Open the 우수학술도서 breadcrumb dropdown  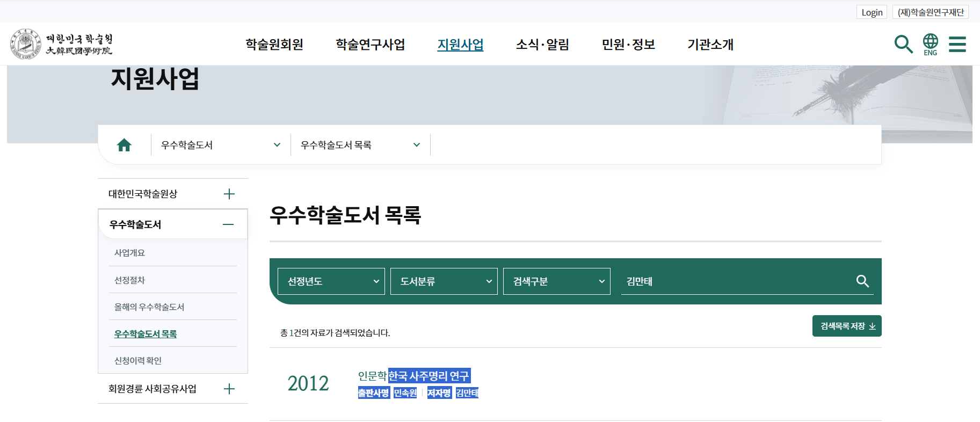(x=221, y=145)
